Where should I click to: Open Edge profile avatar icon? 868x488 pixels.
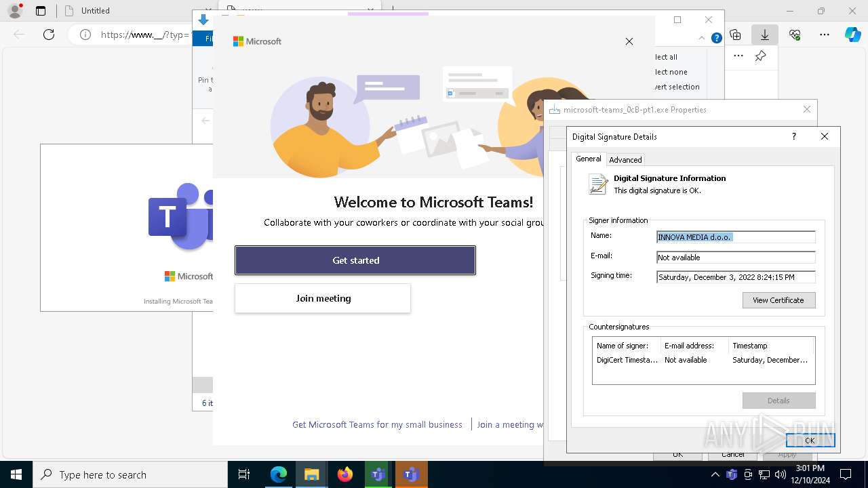click(15, 11)
